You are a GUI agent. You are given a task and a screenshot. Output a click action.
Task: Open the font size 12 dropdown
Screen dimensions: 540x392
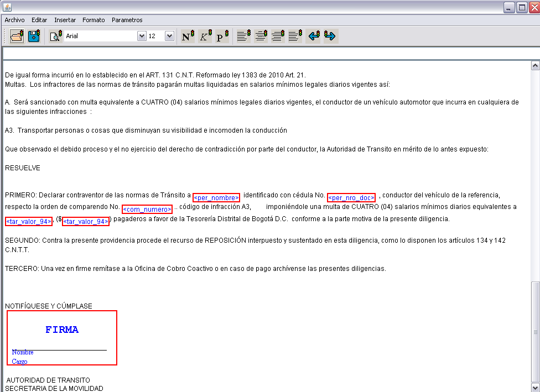[169, 36]
